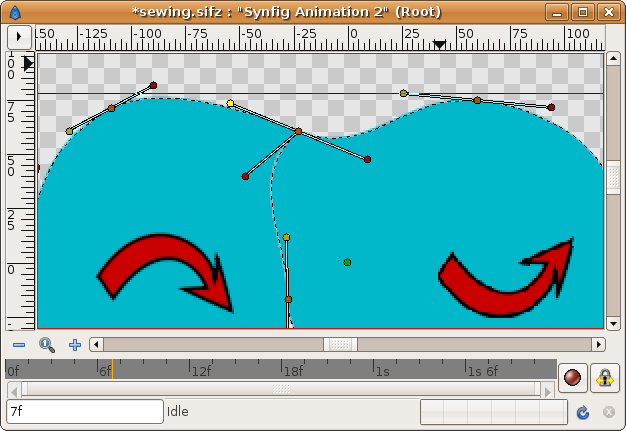Maximize the sewing.sifz window
The width and height of the screenshot is (626, 431).
(x=583, y=12)
